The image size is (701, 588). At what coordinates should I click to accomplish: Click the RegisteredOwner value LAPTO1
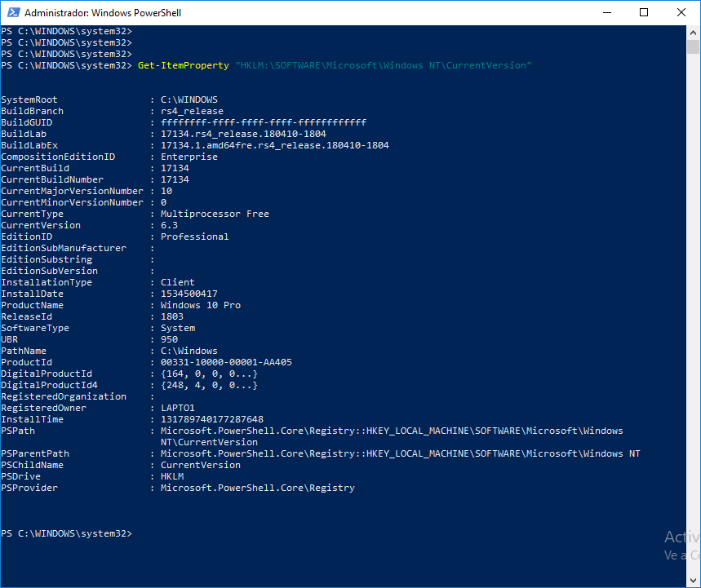coord(177,408)
